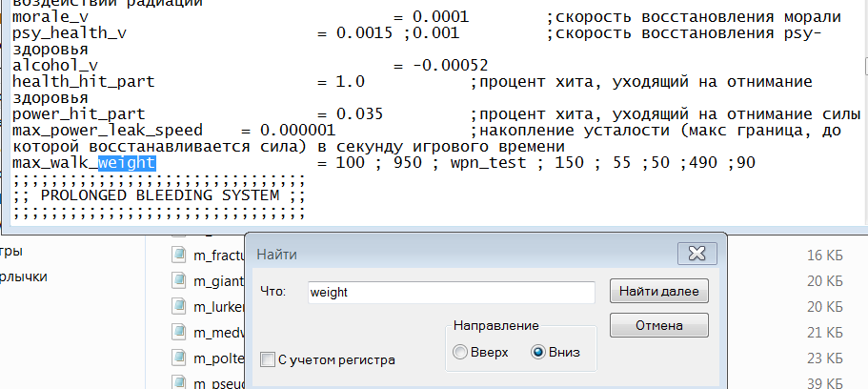The height and width of the screenshot is (389, 868).
Task: Click the 'PROLONGED BLEEDING SYSTEM' comment line
Action: 159,195
